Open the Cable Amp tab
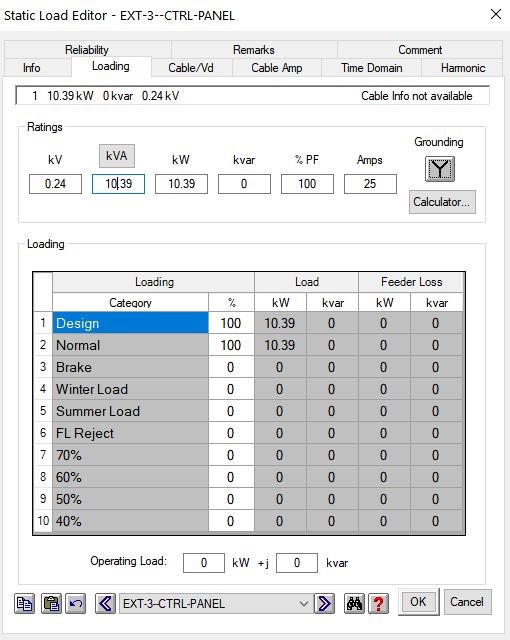510x640 pixels. coord(277,68)
